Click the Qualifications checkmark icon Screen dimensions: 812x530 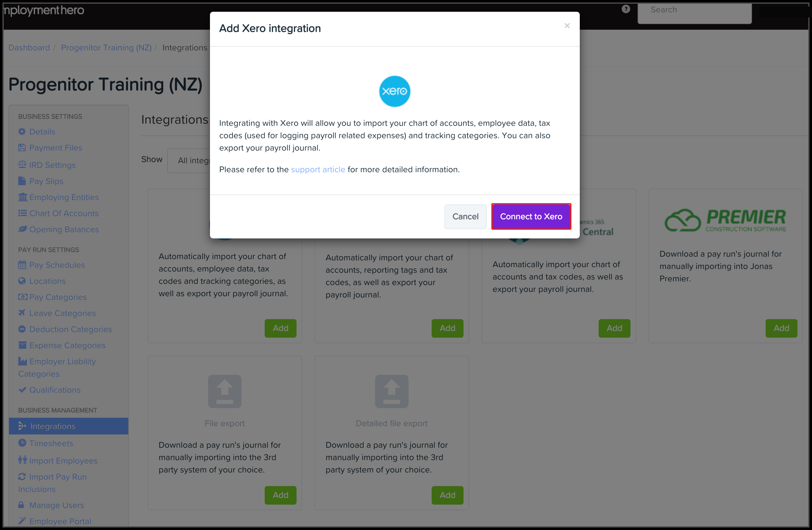(23, 390)
